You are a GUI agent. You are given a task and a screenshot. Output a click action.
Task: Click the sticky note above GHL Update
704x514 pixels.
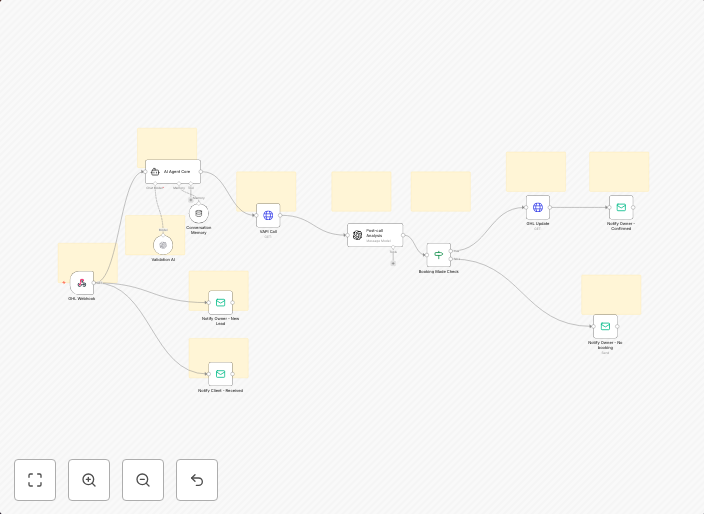(535, 170)
